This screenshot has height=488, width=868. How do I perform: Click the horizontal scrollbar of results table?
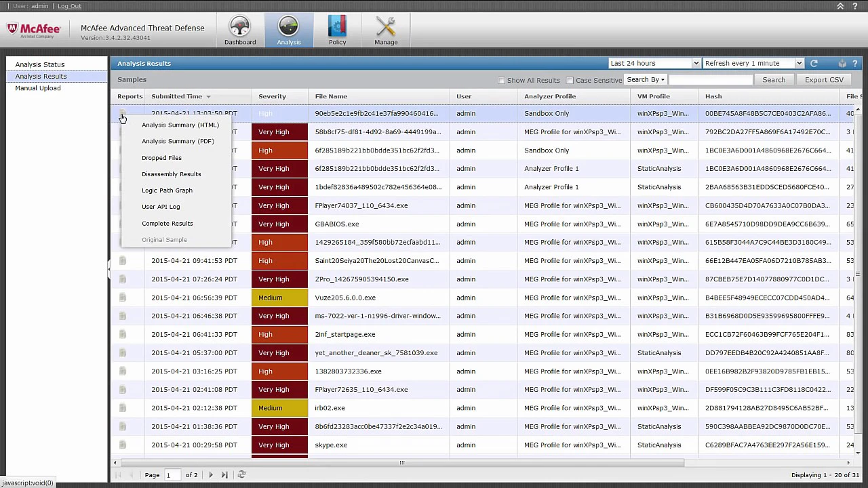click(401, 463)
